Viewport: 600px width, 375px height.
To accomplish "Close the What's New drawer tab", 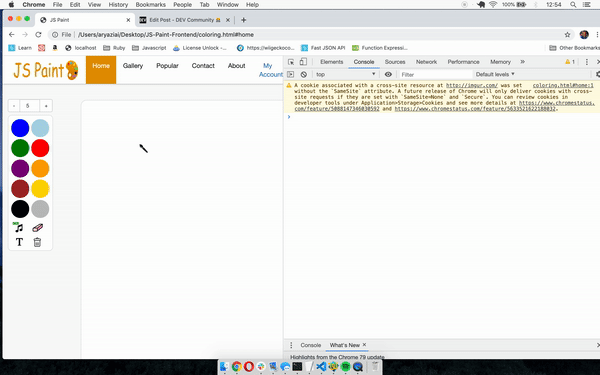I will tap(364, 345).
